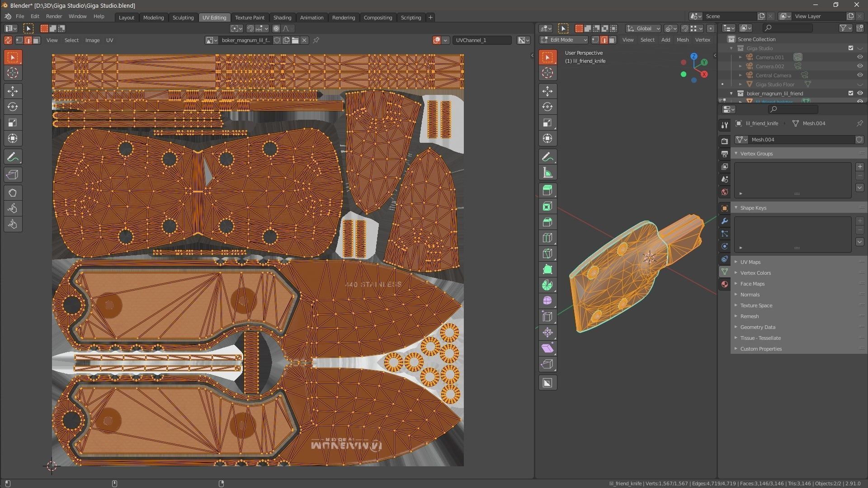Open the Render menu in the top bar
The height and width of the screenshot is (488, 868).
[54, 16]
